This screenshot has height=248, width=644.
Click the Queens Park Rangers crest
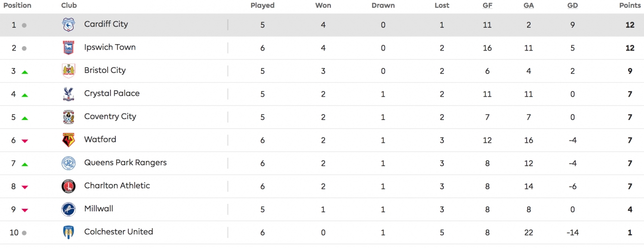coord(68,163)
